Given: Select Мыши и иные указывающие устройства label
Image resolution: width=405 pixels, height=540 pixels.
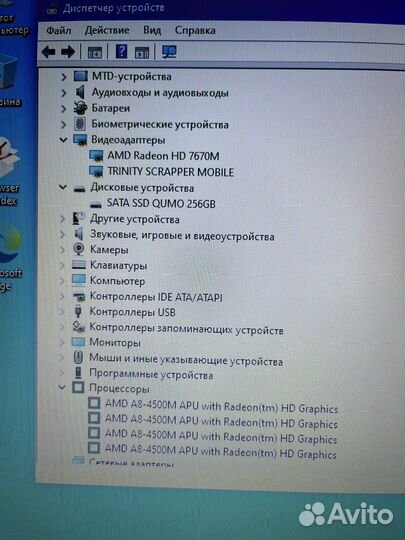Looking at the screenshot, I should (186, 359).
